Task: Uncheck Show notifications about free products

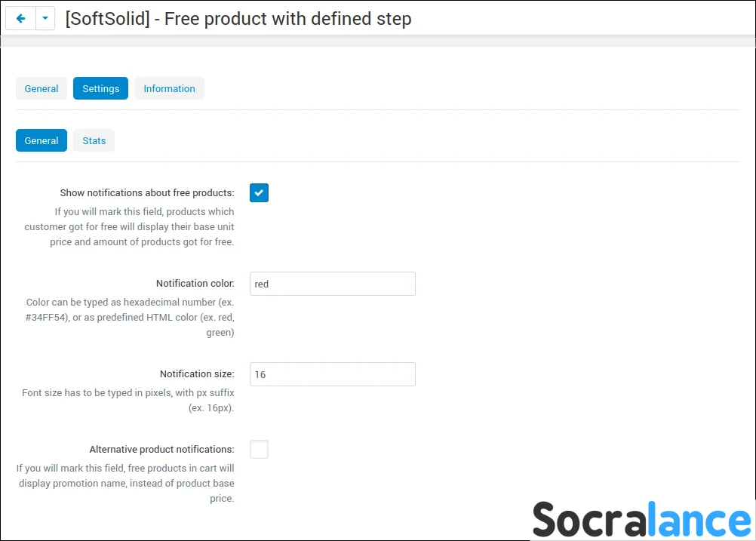Action: [259, 193]
